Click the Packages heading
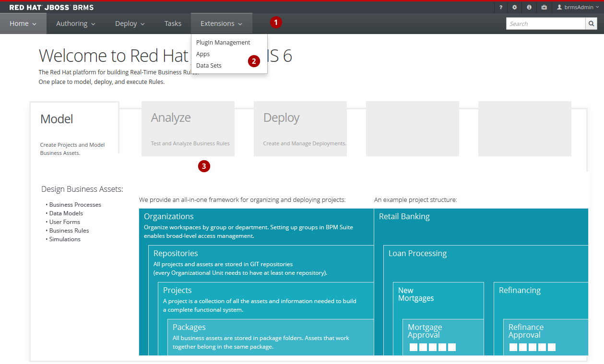Viewport: 604px width, 364px height. coord(189,327)
